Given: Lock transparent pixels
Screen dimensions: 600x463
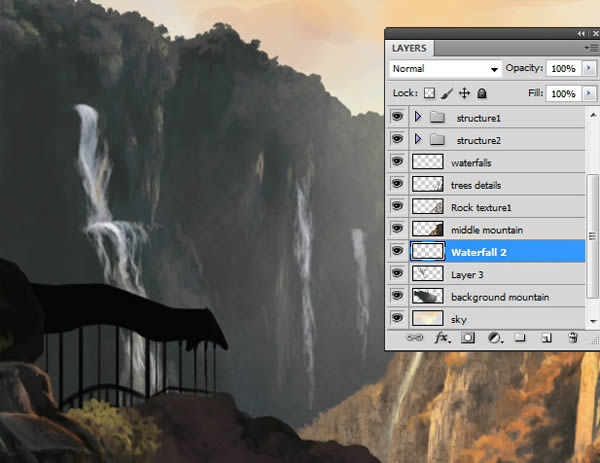Looking at the screenshot, I should point(429,93).
